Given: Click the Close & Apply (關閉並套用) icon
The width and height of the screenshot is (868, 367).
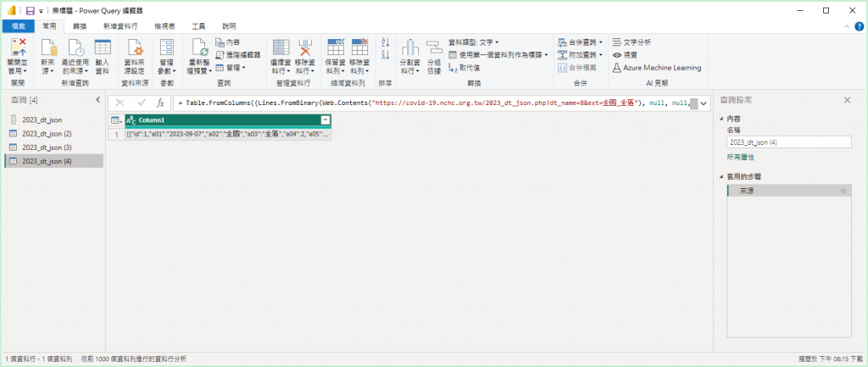Looking at the screenshot, I should [x=19, y=47].
